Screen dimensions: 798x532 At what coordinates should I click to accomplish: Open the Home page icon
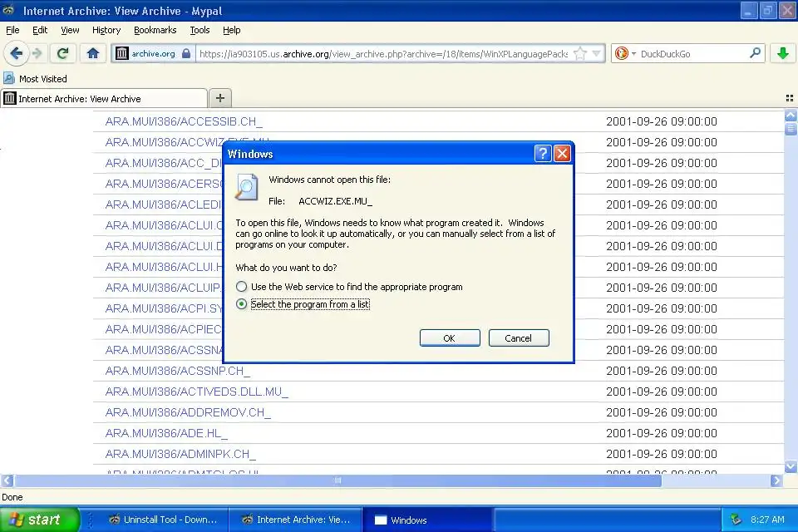(x=92, y=53)
